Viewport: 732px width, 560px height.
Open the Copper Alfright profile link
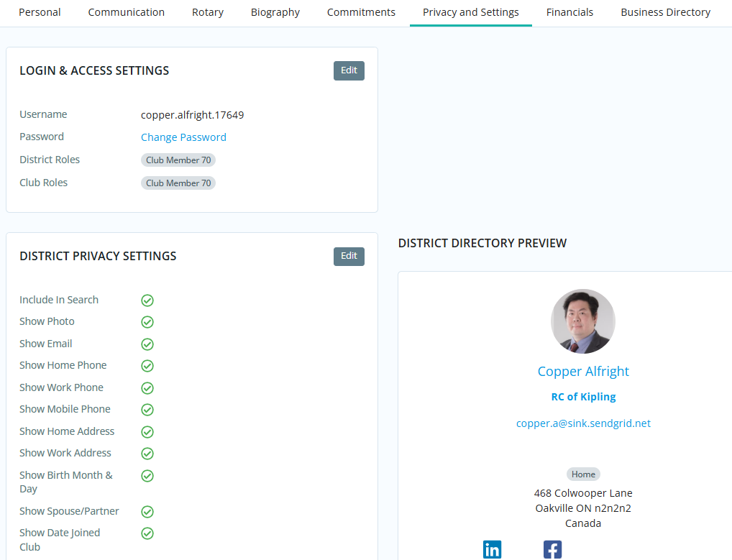[583, 372]
